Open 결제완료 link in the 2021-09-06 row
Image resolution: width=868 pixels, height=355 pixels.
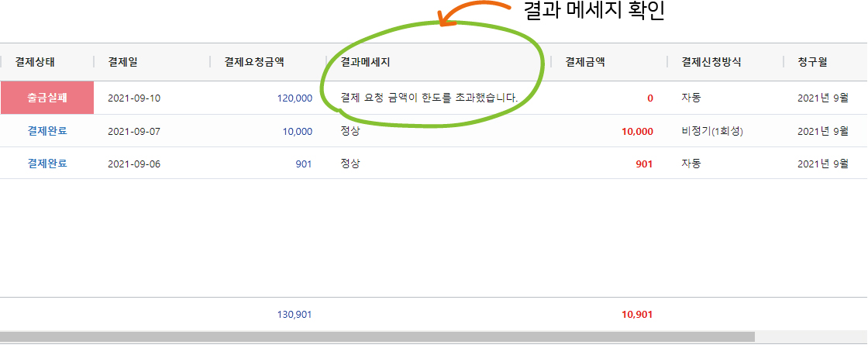(47, 164)
